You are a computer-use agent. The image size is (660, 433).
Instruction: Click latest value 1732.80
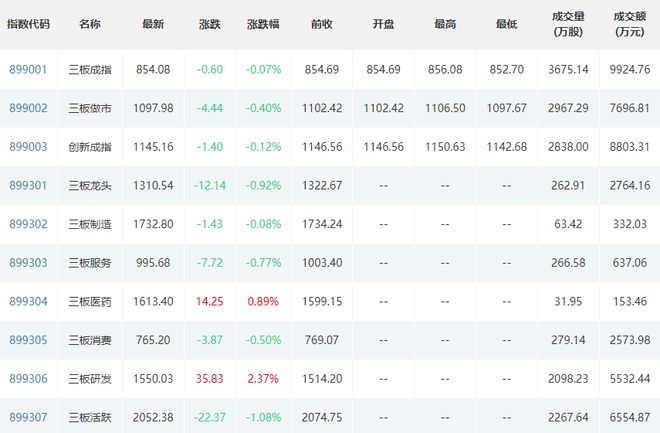[x=153, y=224]
